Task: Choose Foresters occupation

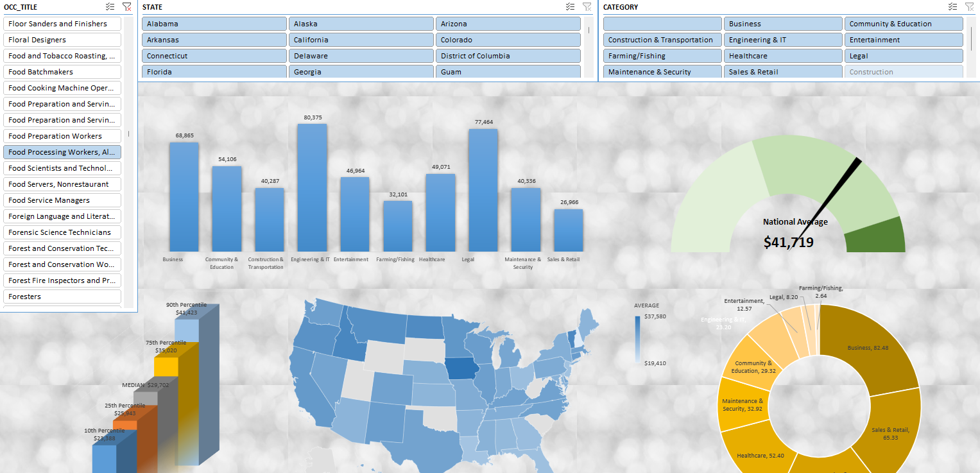Action: click(x=62, y=297)
